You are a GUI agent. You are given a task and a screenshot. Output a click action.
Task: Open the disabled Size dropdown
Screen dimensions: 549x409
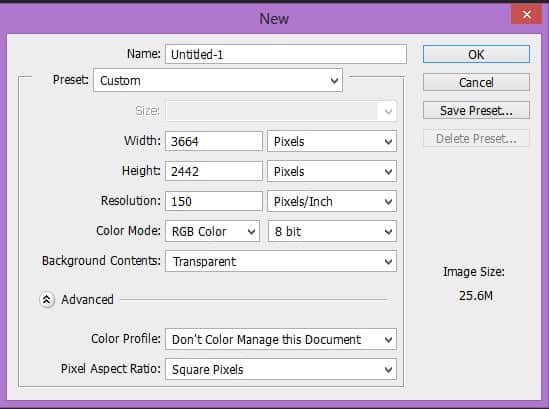click(x=281, y=111)
